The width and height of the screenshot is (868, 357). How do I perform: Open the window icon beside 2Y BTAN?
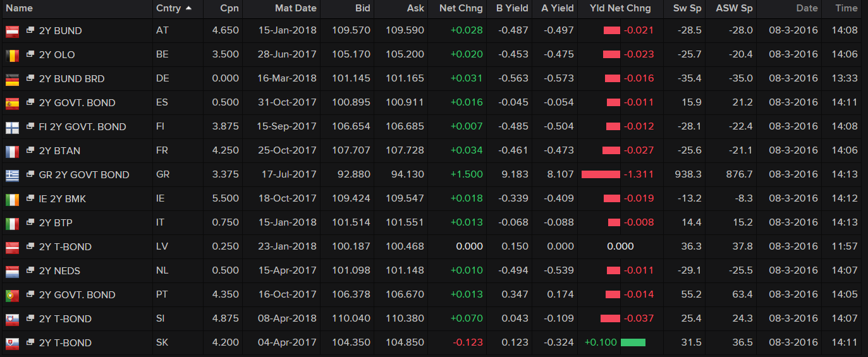(x=30, y=150)
